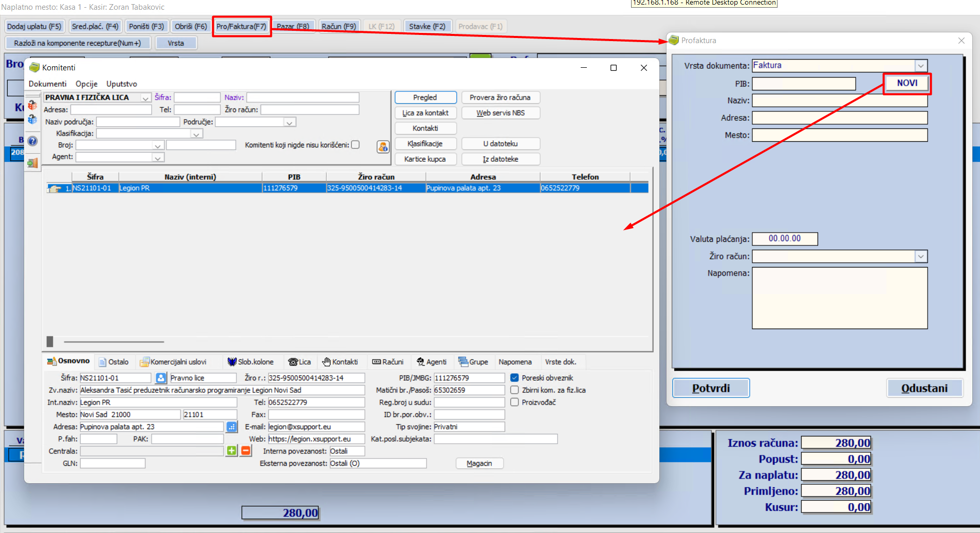The height and width of the screenshot is (533, 980).
Task: Click the pointing hand row indicator for Legion PR
Action: pos(54,188)
